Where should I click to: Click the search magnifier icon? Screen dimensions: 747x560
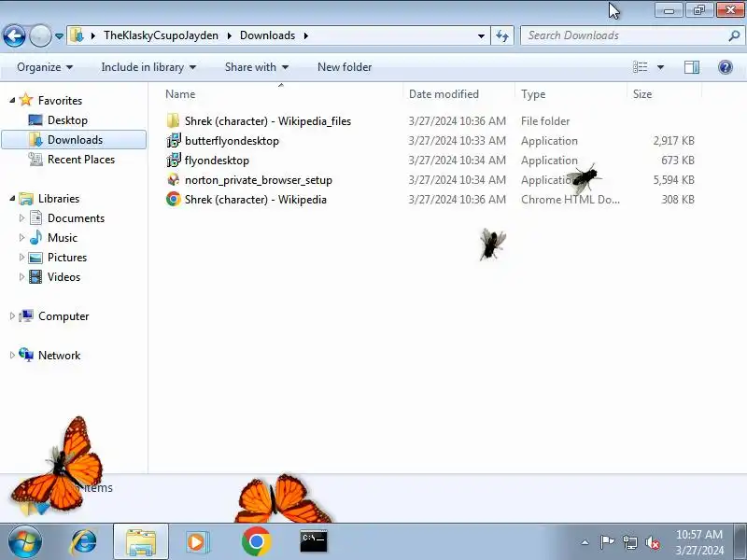pos(734,35)
